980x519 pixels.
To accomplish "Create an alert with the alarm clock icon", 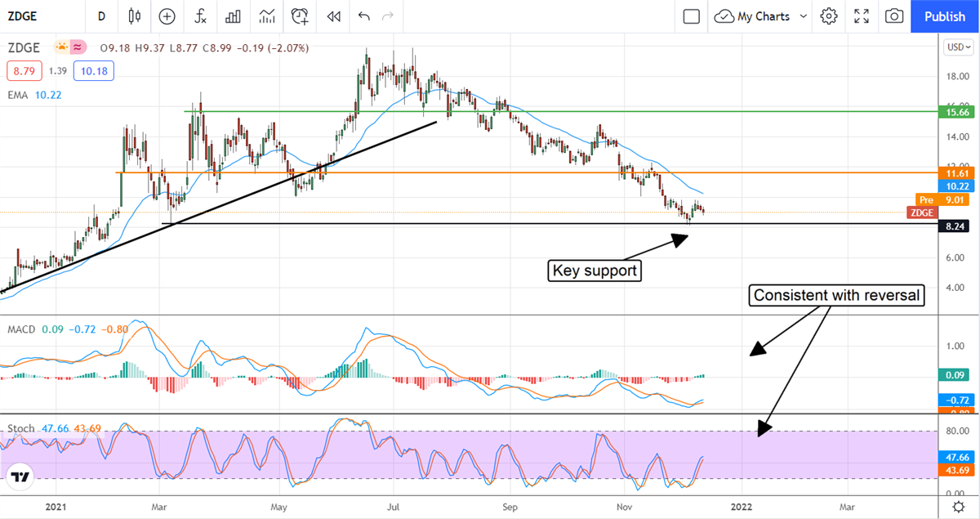I will click(x=301, y=16).
